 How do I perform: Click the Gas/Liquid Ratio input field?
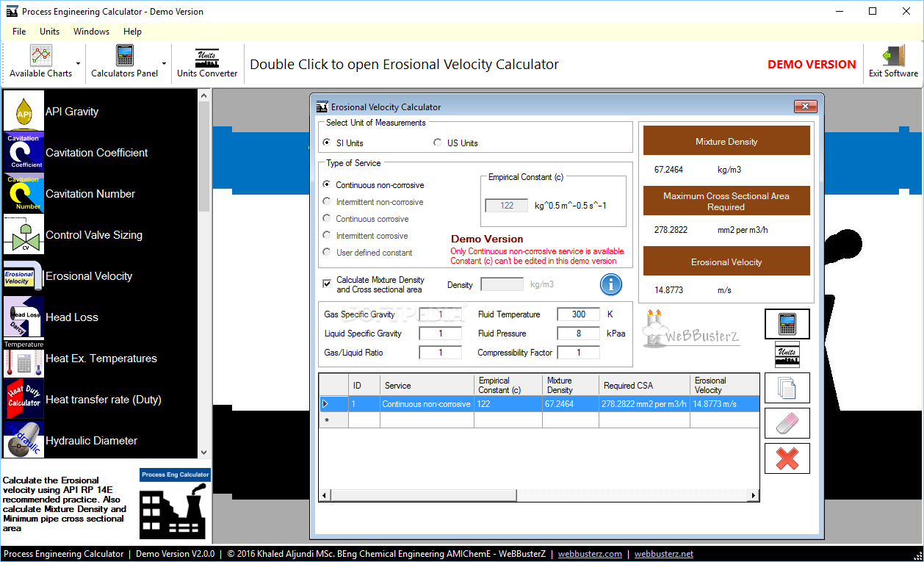[440, 353]
